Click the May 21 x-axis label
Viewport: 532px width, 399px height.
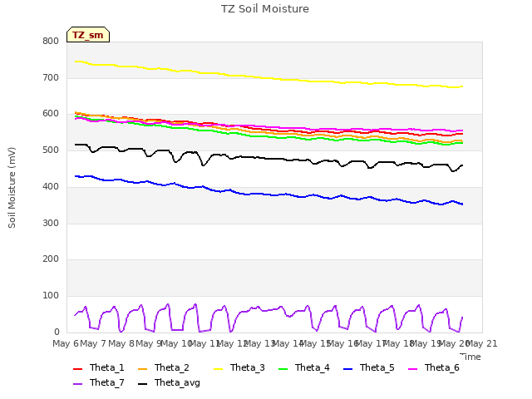click(481, 343)
